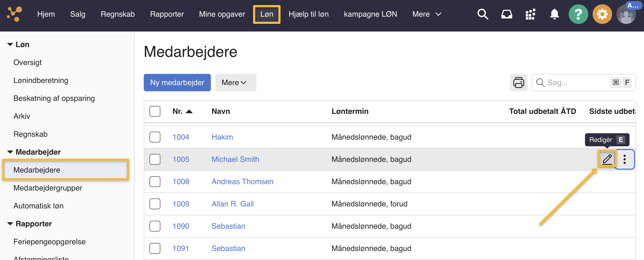Collapse the Medarbejder sidebar section

point(10,152)
